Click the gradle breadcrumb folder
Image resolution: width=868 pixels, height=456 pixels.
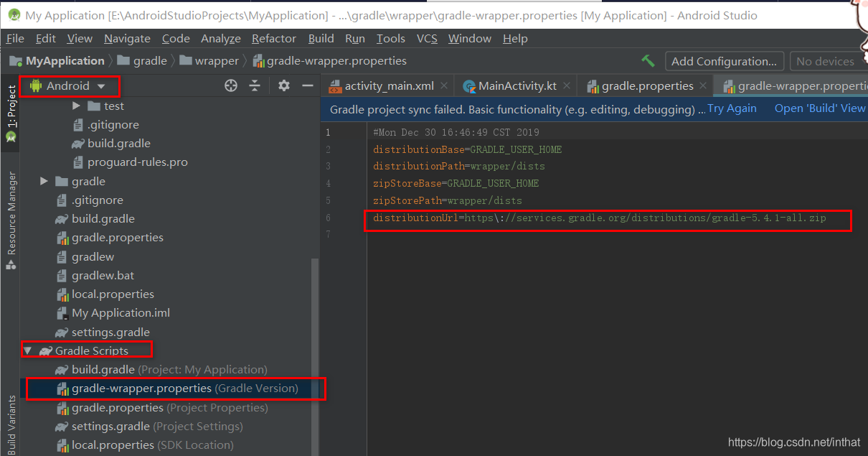tap(142, 61)
